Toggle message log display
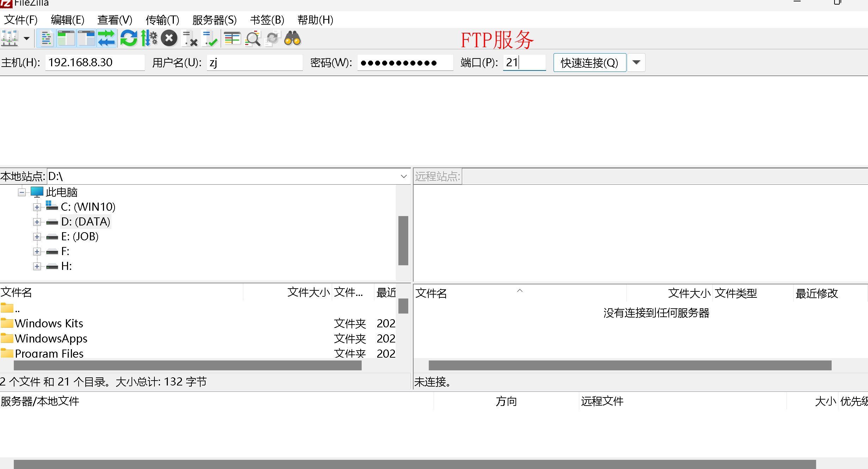Viewport: 868px width, 469px height. pos(46,38)
